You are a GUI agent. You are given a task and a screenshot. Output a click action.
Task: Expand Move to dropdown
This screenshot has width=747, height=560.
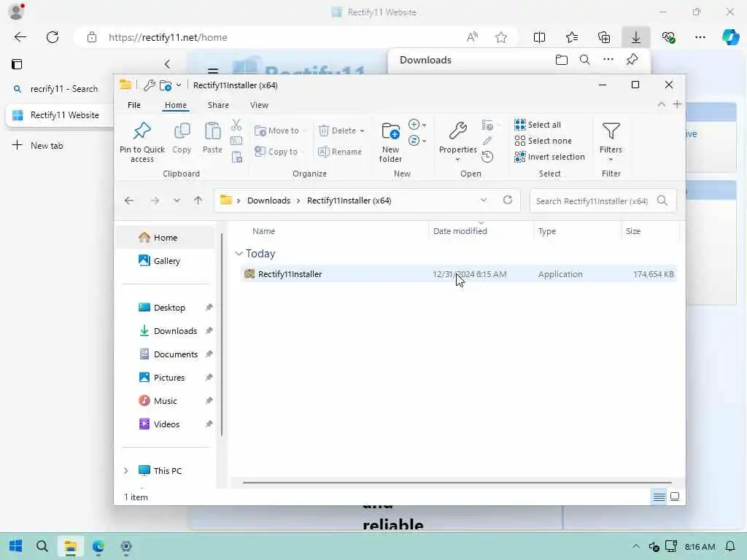(304, 131)
